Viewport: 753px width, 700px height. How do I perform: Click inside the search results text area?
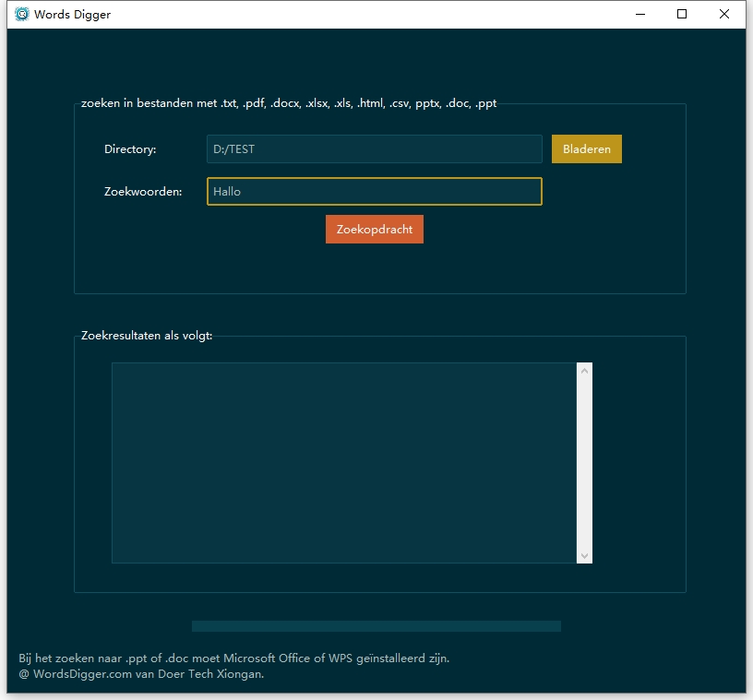(x=344, y=462)
